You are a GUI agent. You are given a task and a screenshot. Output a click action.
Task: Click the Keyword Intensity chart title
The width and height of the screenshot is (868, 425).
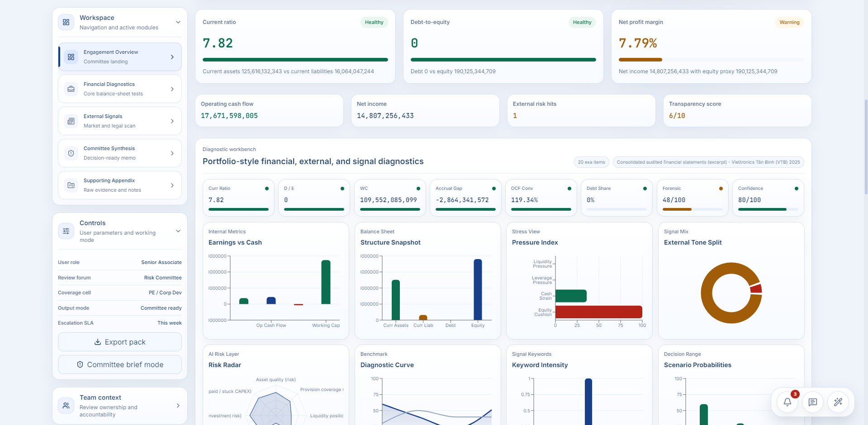pos(540,365)
